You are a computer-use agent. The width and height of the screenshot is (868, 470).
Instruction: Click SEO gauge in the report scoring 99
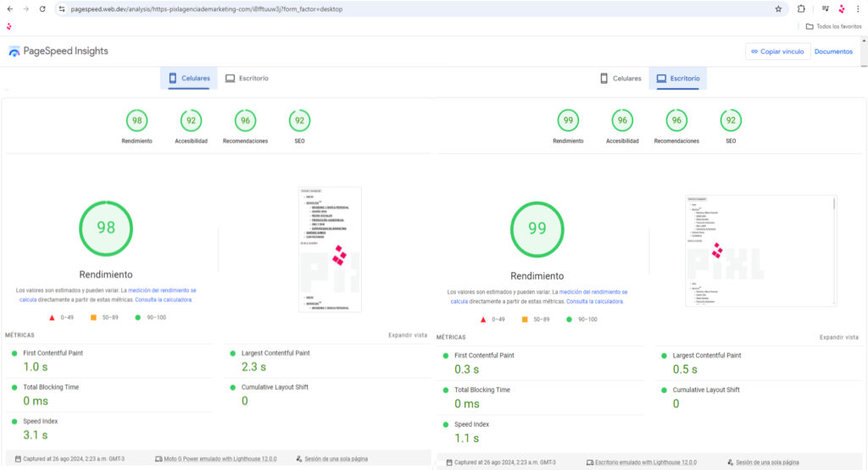pyautogui.click(x=731, y=120)
